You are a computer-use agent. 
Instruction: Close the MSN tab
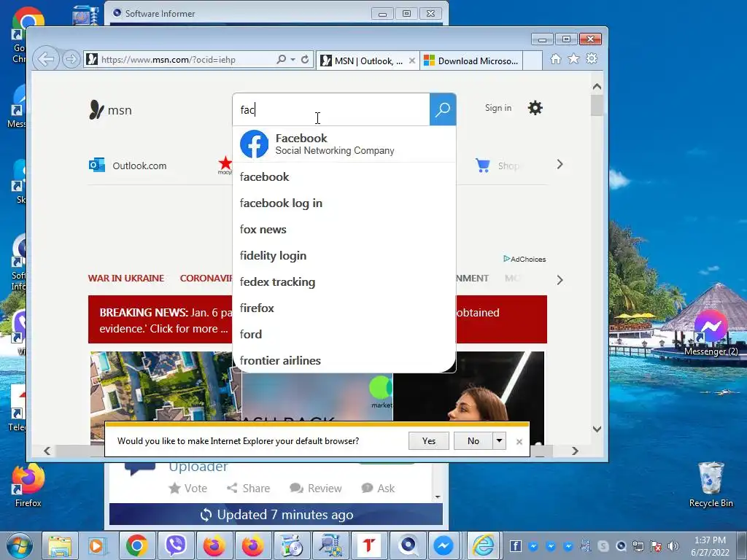point(412,61)
